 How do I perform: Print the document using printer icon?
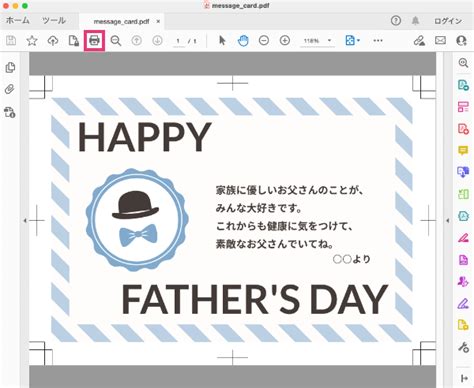94,41
